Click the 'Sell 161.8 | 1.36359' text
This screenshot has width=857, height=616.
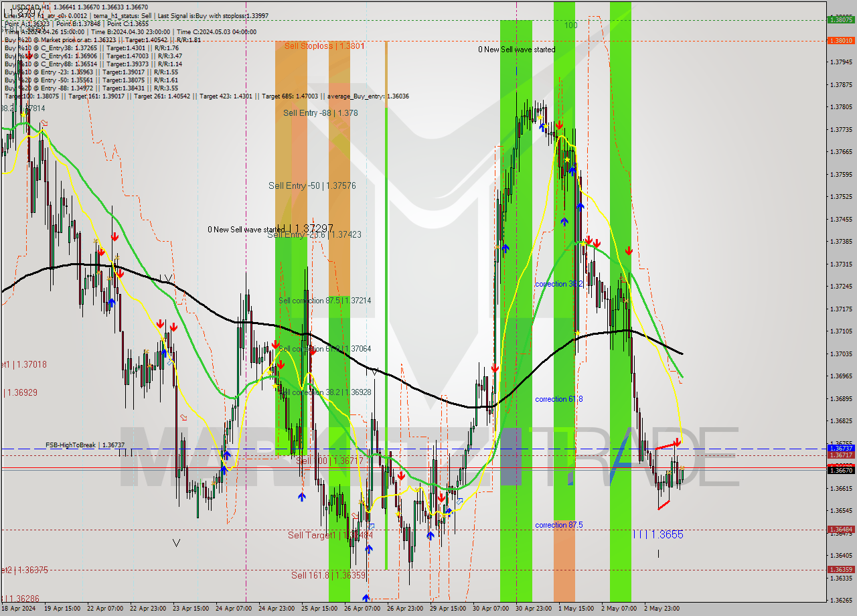point(328,575)
